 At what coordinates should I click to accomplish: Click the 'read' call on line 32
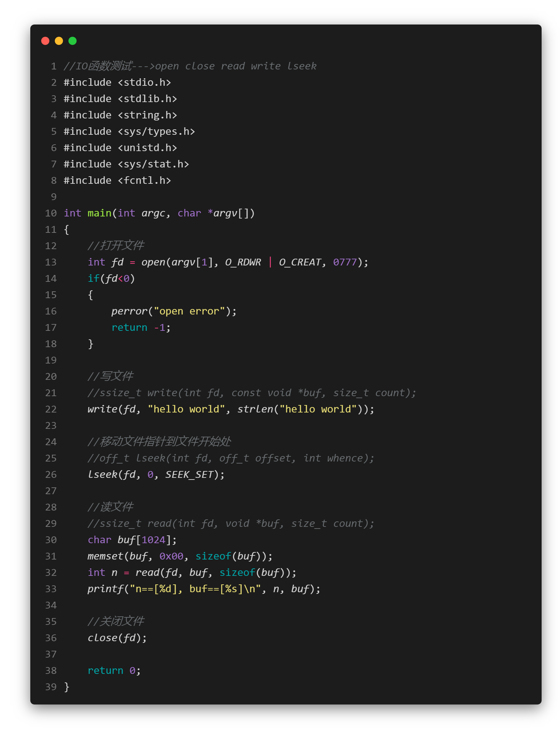pos(147,572)
